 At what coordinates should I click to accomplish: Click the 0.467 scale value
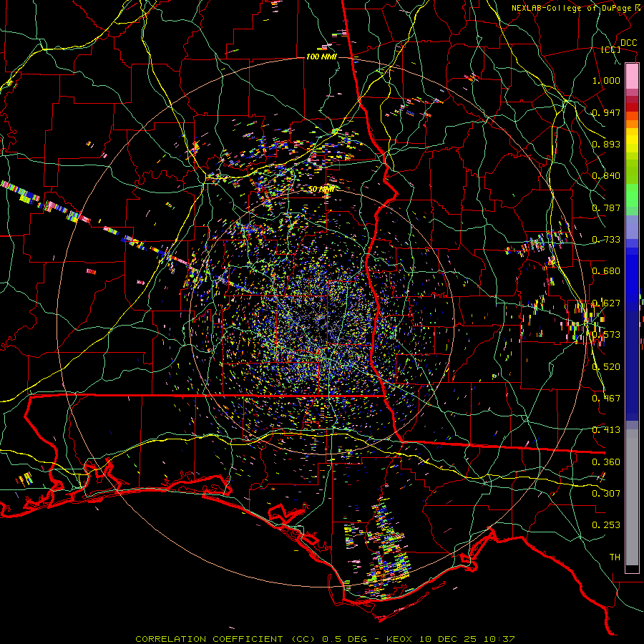click(606, 399)
